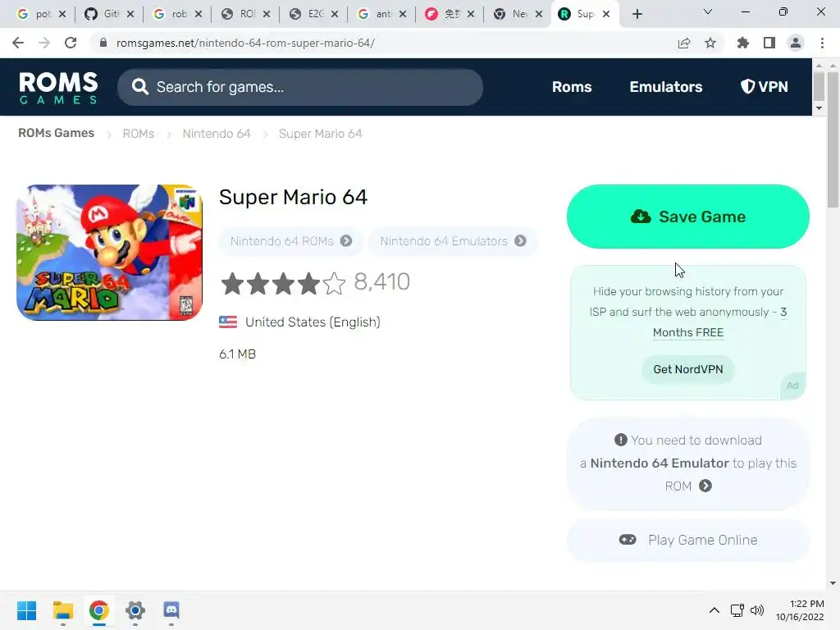This screenshot has height=630, width=840.
Task: Open File Explorer from taskbar
Action: pyautogui.click(x=62, y=610)
